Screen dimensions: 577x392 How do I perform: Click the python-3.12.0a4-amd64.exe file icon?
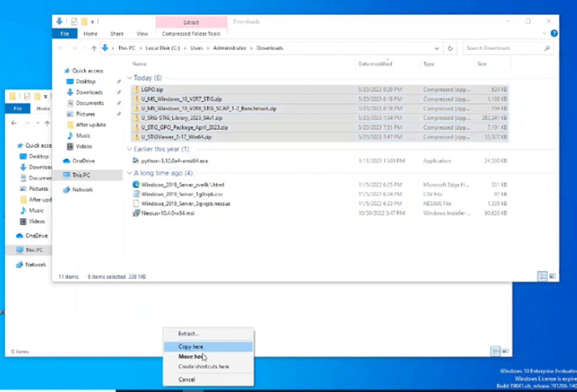click(137, 161)
